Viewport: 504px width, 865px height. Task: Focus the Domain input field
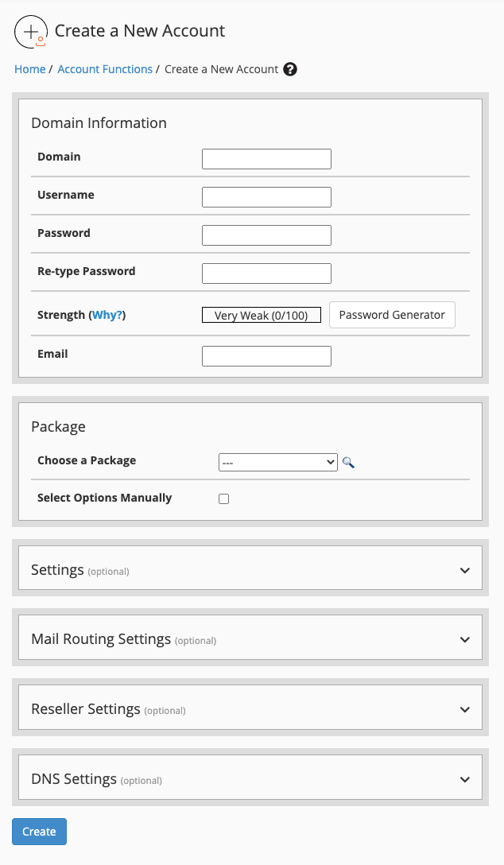[267, 159]
